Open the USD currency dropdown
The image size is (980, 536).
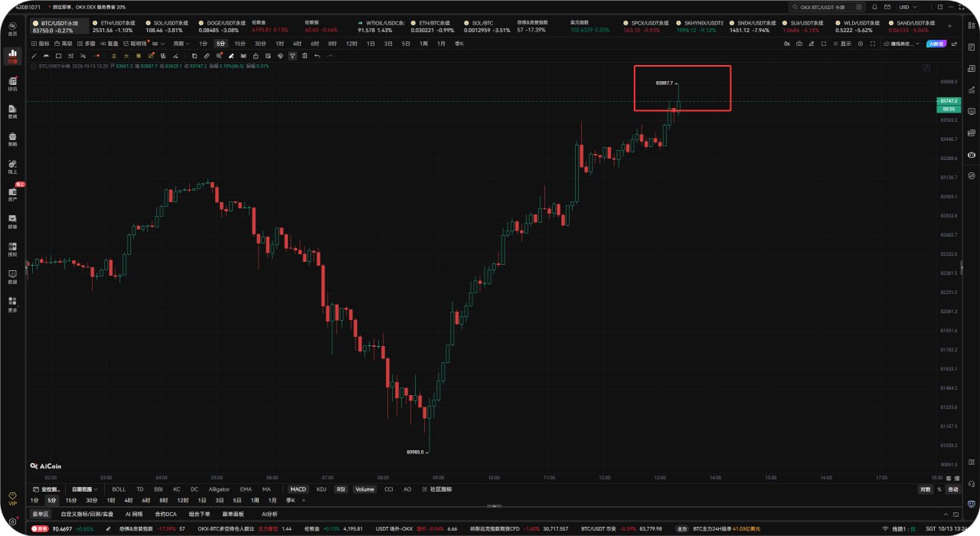[x=909, y=7]
